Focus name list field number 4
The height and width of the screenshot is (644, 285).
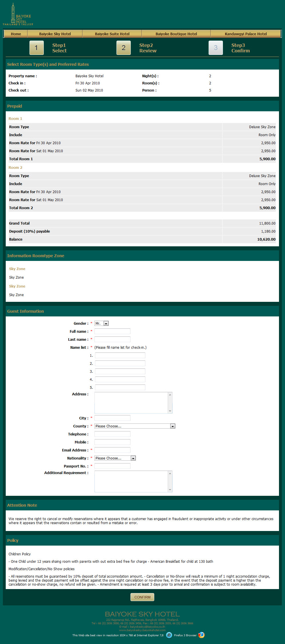point(120,379)
